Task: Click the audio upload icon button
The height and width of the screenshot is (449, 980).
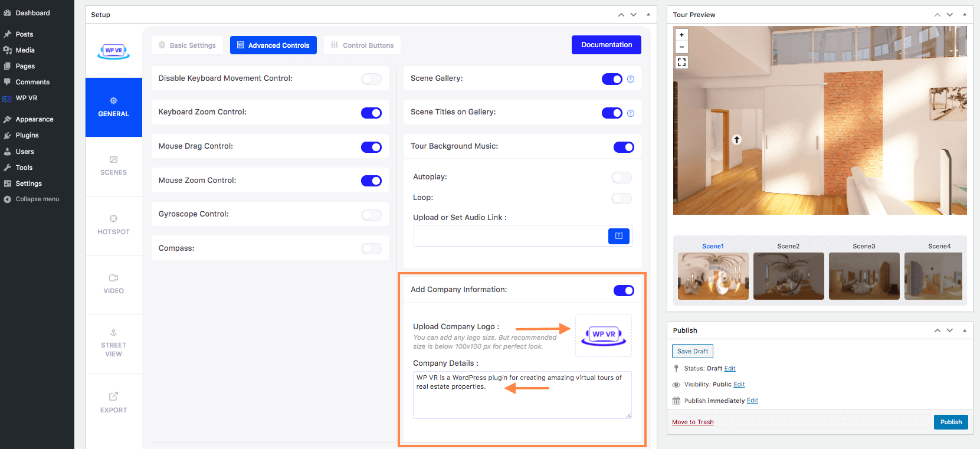Action: (x=618, y=236)
